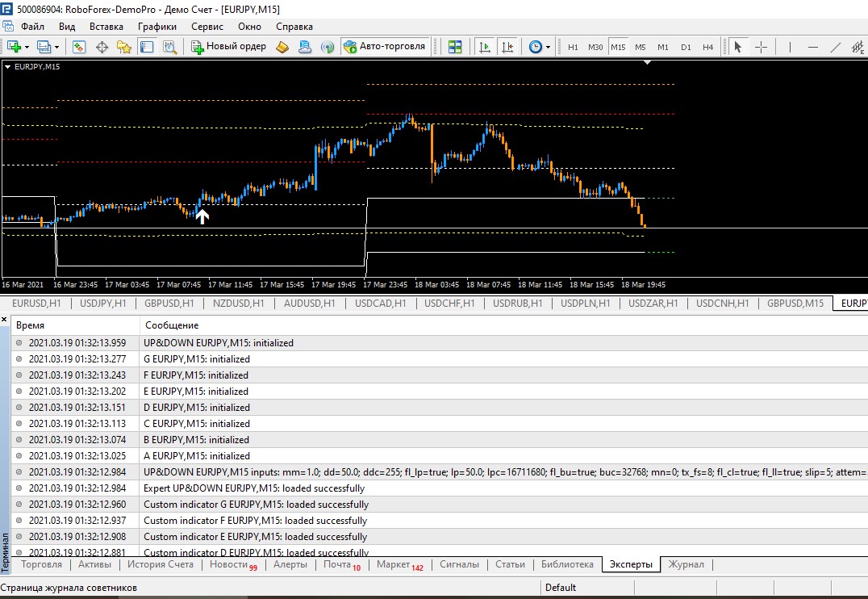Switch to EURUSD,H1 chart tab

36,303
